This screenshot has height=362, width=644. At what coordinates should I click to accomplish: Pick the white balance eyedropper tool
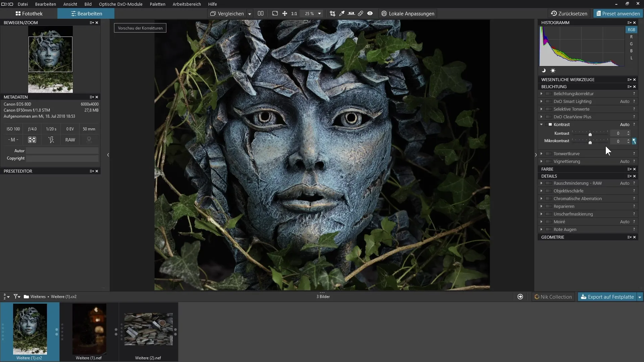pos(342,13)
